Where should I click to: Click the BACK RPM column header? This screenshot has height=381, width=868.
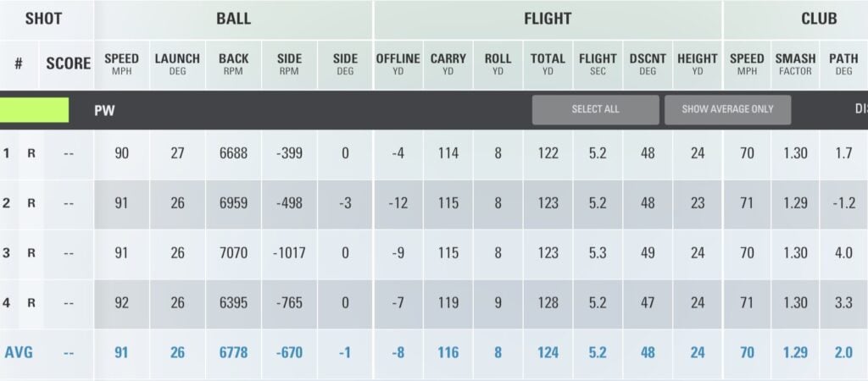point(233,64)
